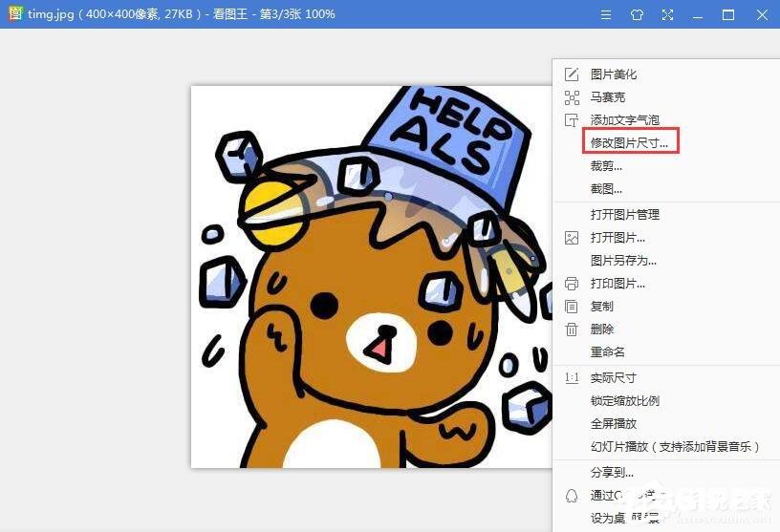Click the picture icon beside 打开图片
780x532 pixels.
coord(572,238)
